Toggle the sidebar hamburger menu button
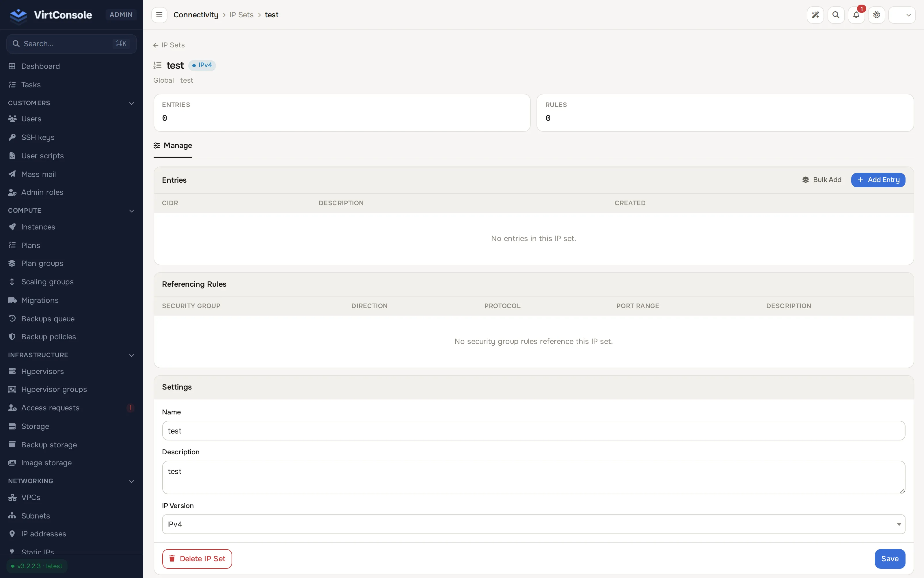Screen dimensions: 924x578 pos(159,15)
